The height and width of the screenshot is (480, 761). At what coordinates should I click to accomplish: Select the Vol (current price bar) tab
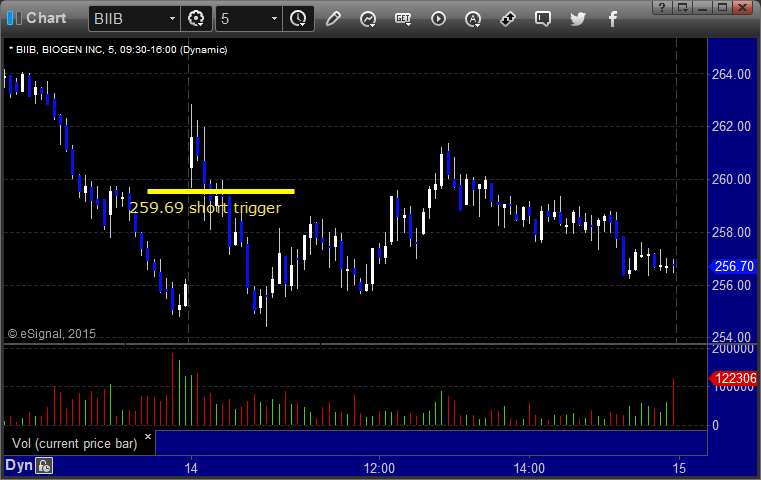75,444
